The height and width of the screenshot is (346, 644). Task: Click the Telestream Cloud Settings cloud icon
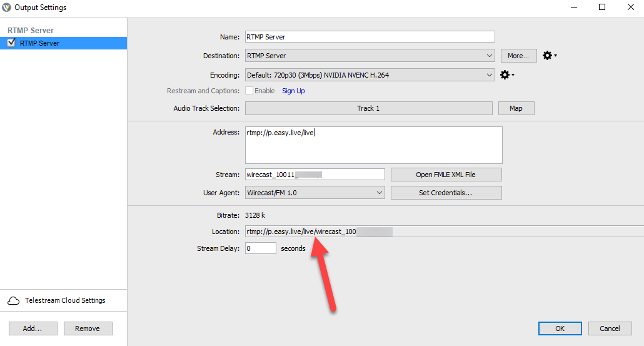(x=14, y=301)
